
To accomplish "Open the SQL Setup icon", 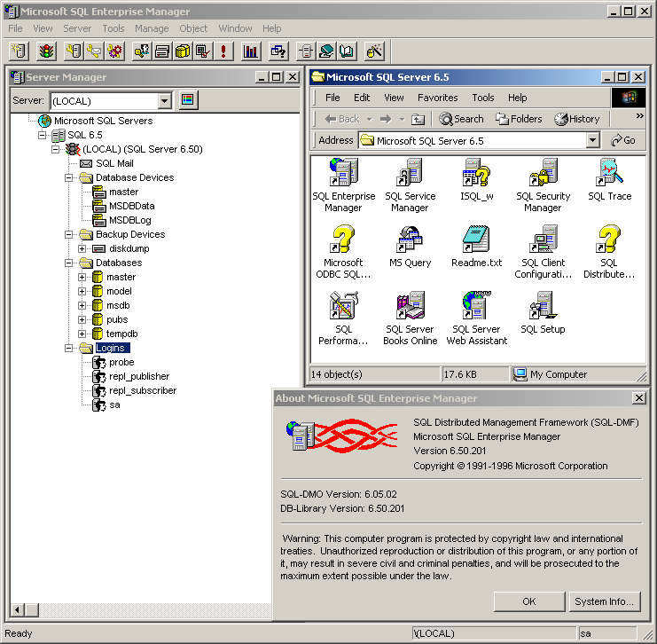I will (543, 306).
